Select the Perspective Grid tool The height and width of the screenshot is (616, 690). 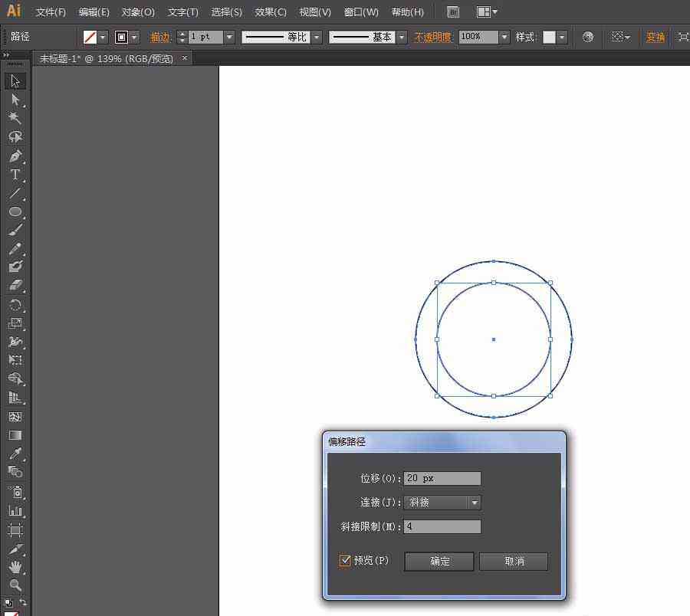tap(15, 398)
